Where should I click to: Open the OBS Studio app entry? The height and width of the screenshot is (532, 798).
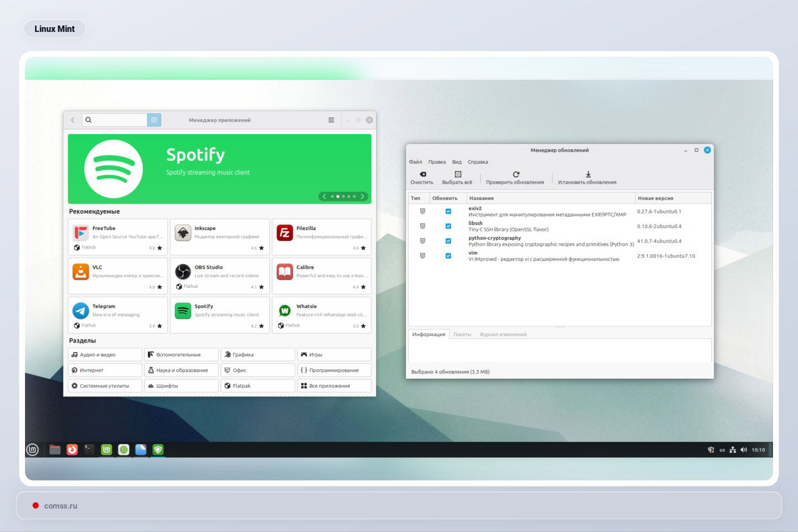coord(219,275)
